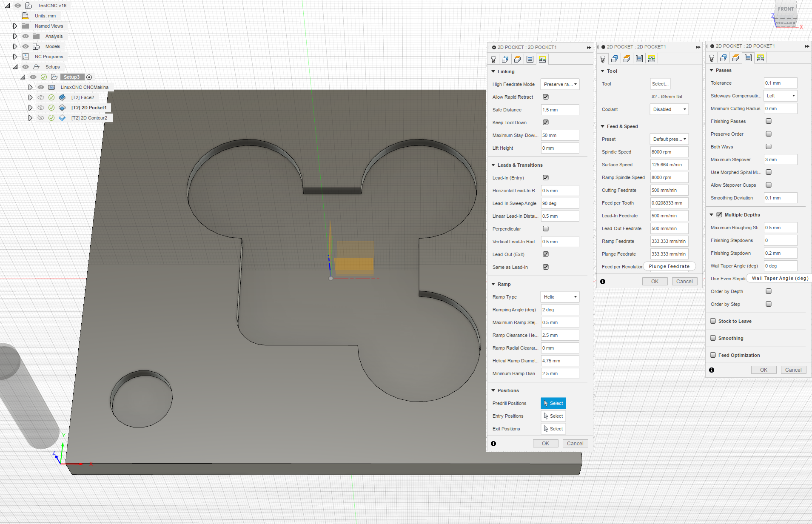Enable Feed Optimization checkbox

pos(713,355)
